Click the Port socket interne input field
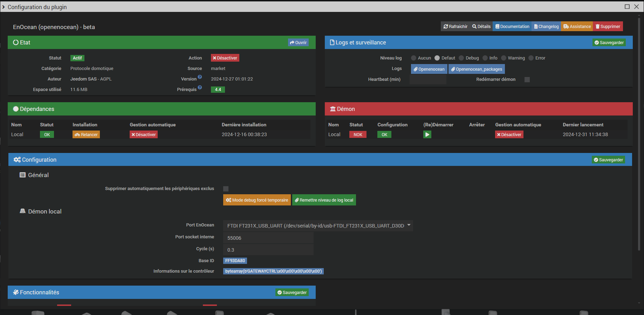This screenshot has width=644, height=315. [268, 238]
